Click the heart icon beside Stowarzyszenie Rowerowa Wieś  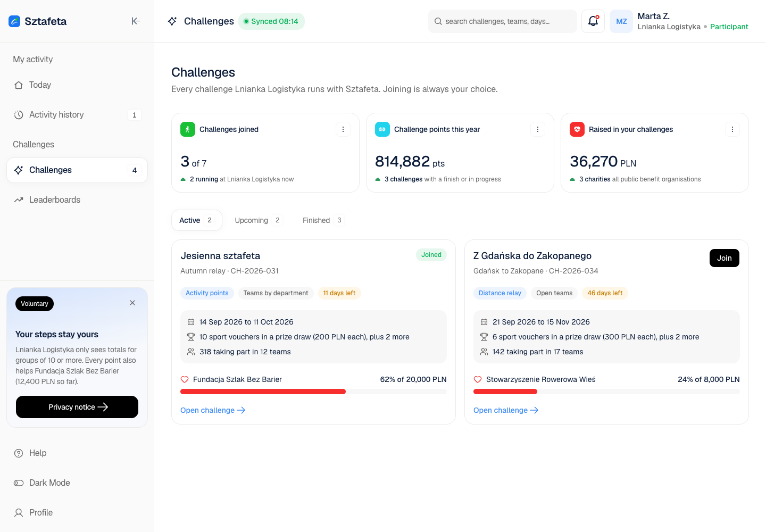click(478, 379)
